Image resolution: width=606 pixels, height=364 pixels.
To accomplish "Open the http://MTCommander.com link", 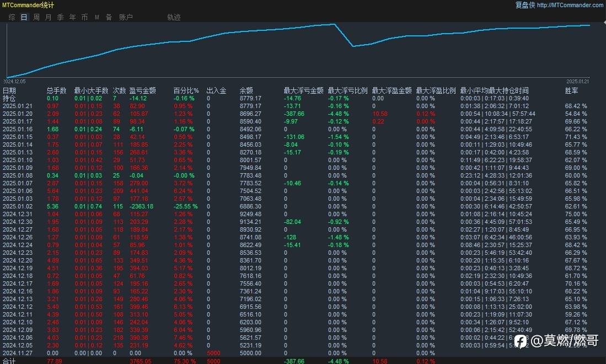I will click(x=570, y=5).
